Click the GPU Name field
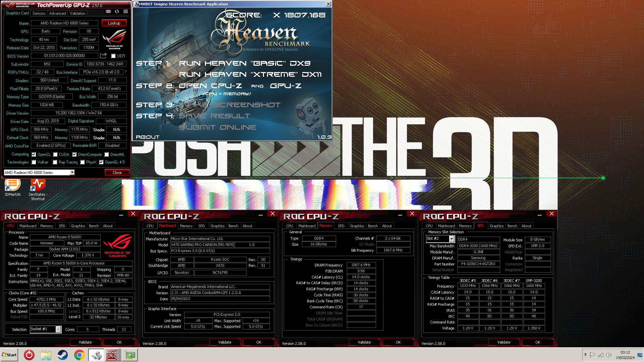Image resolution: width=644 pixels, height=362 pixels. click(64, 23)
